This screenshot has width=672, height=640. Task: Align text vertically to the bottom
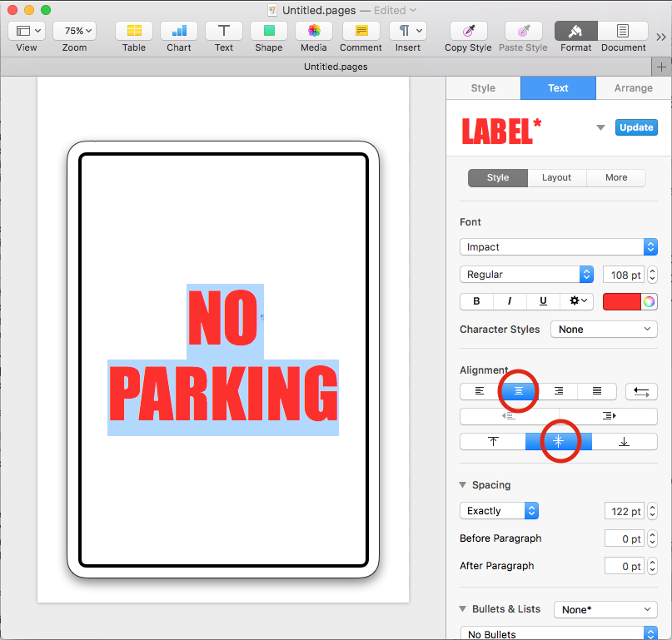pos(624,441)
